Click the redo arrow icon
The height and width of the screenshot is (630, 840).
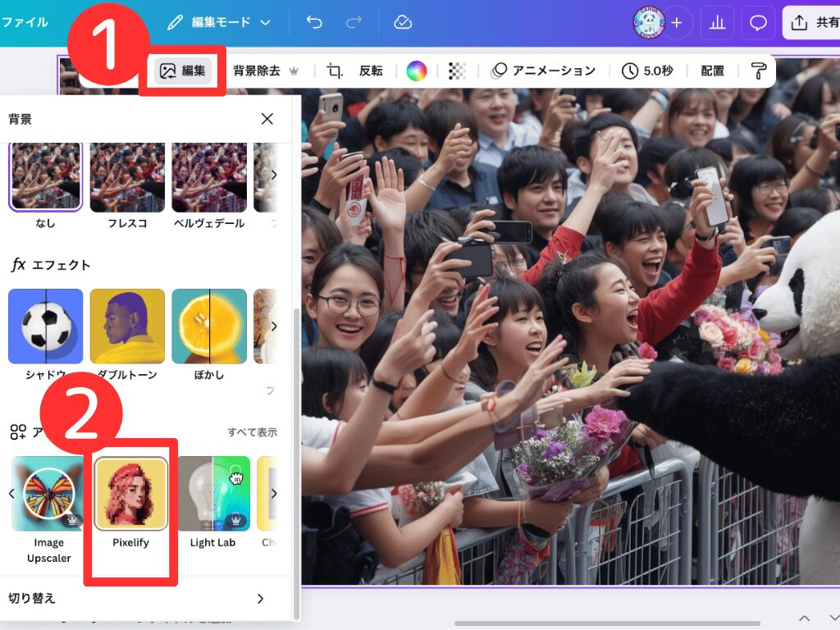pos(354,23)
